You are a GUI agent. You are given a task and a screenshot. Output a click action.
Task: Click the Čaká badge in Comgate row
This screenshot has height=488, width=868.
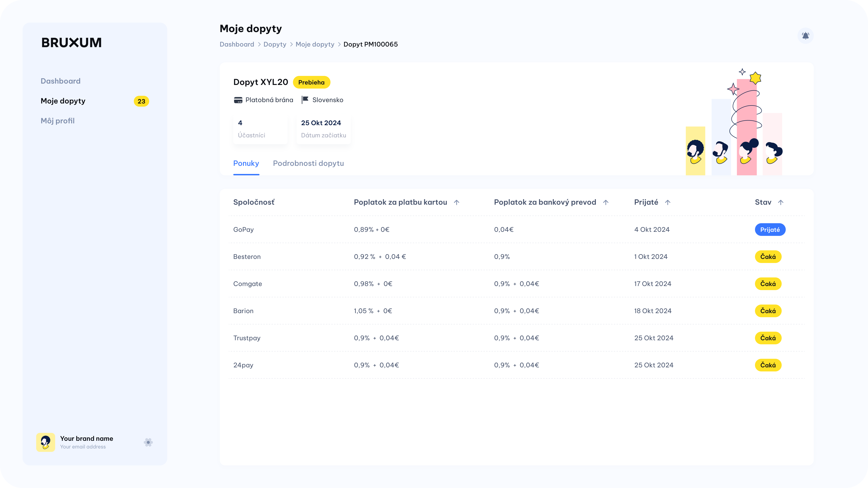tap(768, 284)
